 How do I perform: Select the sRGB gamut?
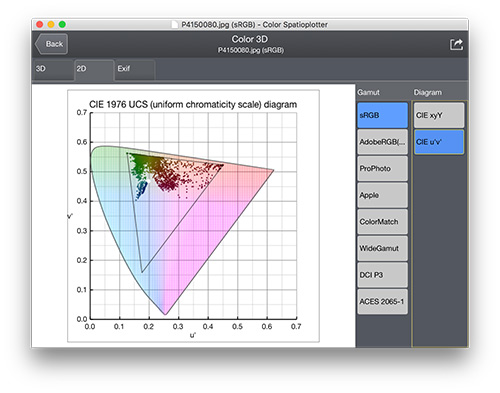click(x=383, y=115)
